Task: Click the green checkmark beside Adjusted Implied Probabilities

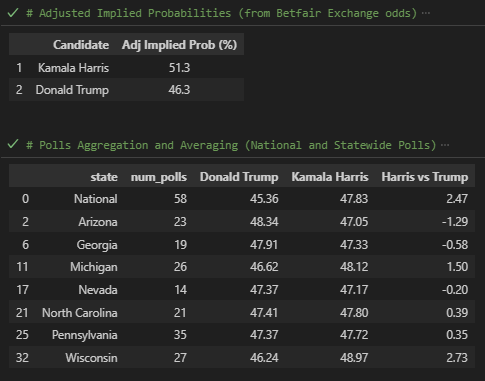Action: 13,13
